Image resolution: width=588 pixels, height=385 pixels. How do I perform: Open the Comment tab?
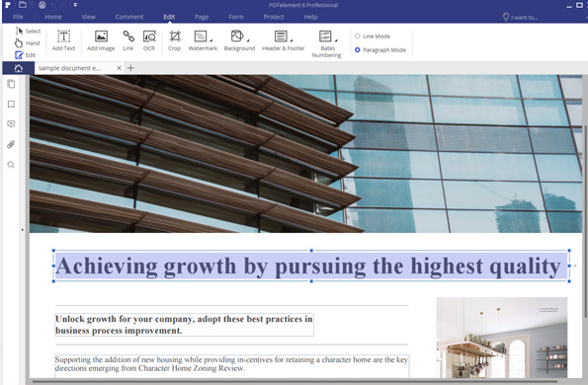(129, 17)
